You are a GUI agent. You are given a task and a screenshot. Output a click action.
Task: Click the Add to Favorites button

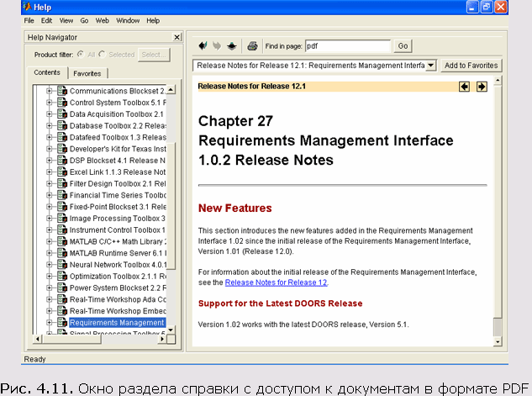pos(471,66)
